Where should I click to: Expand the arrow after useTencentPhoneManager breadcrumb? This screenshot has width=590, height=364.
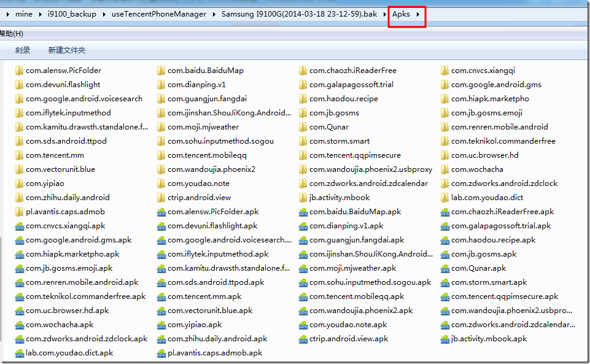tap(214, 14)
